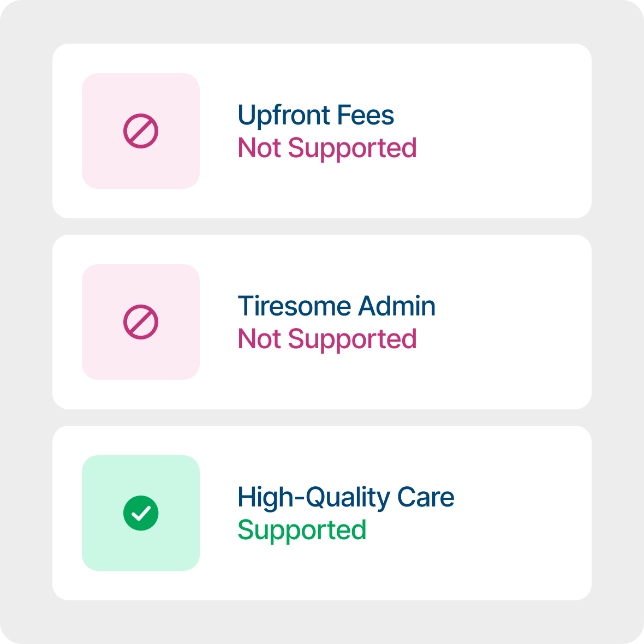Click the High-Quality Care heading

345,497
